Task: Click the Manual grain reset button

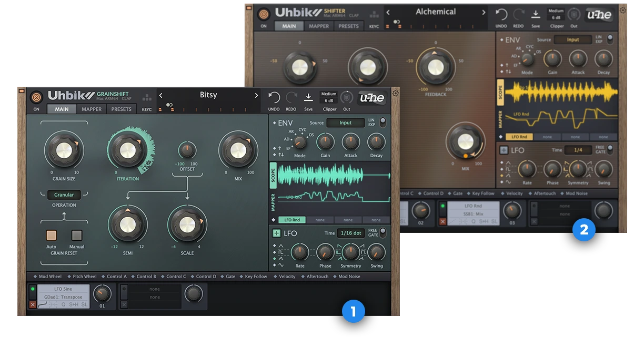Action: coord(77,235)
